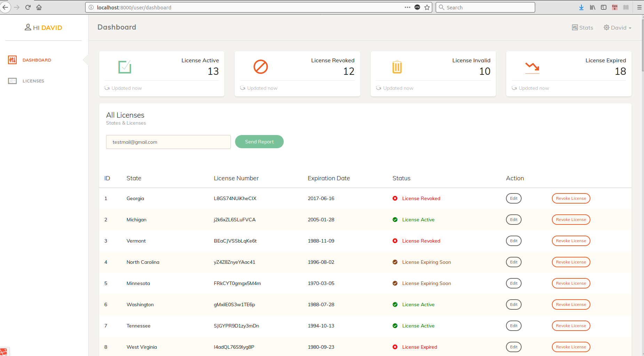
Task: Click the browser back arrow
Action: click(5, 7)
